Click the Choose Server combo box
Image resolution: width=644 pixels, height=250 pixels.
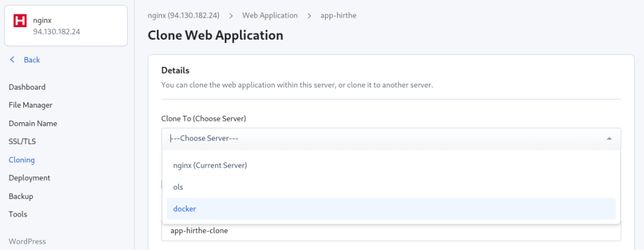[391, 139]
